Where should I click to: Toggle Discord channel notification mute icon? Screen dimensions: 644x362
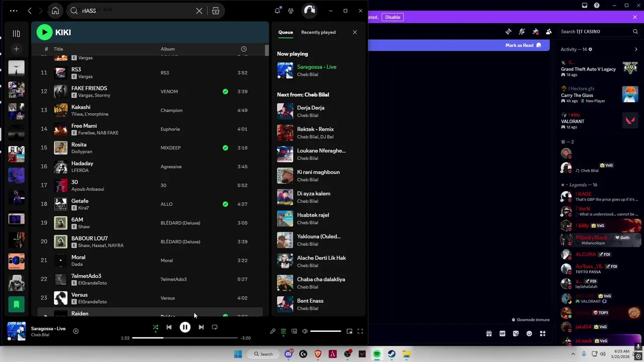[x=522, y=31]
